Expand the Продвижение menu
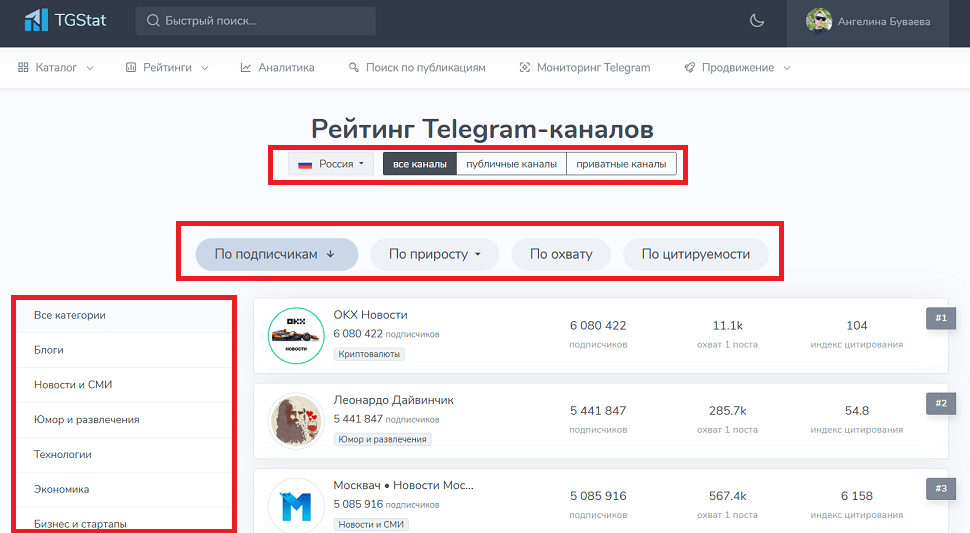This screenshot has height=533, width=970. point(737,67)
